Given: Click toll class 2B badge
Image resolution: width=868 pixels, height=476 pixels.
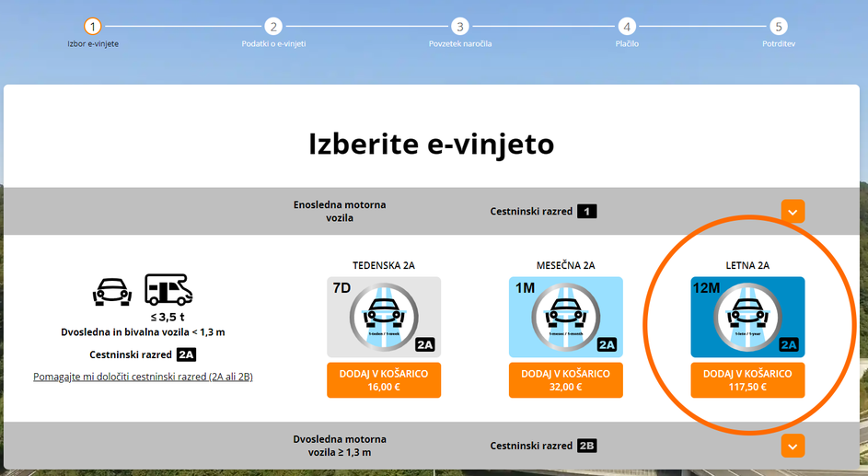Looking at the screenshot, I should coord(587,446).
